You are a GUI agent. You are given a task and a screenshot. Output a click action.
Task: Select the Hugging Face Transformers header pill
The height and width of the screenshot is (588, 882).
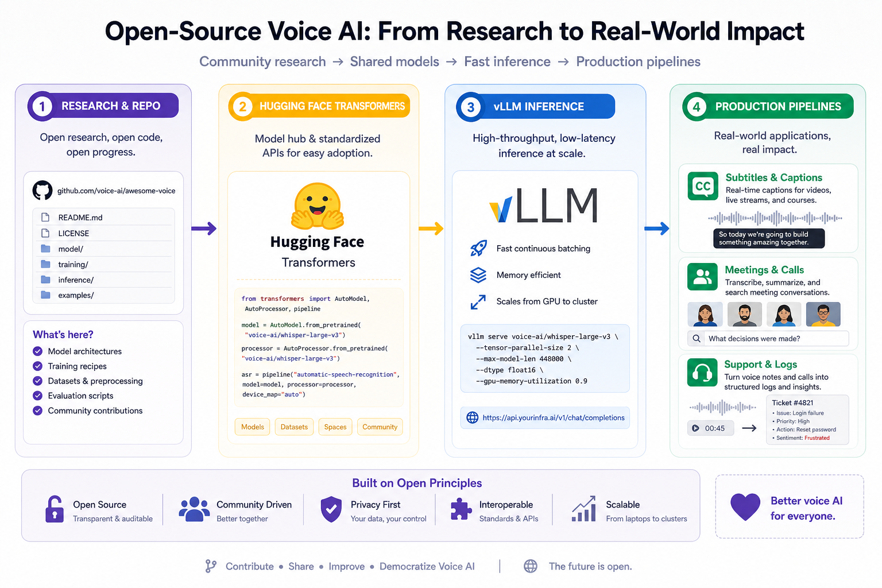tap(319, 106)
